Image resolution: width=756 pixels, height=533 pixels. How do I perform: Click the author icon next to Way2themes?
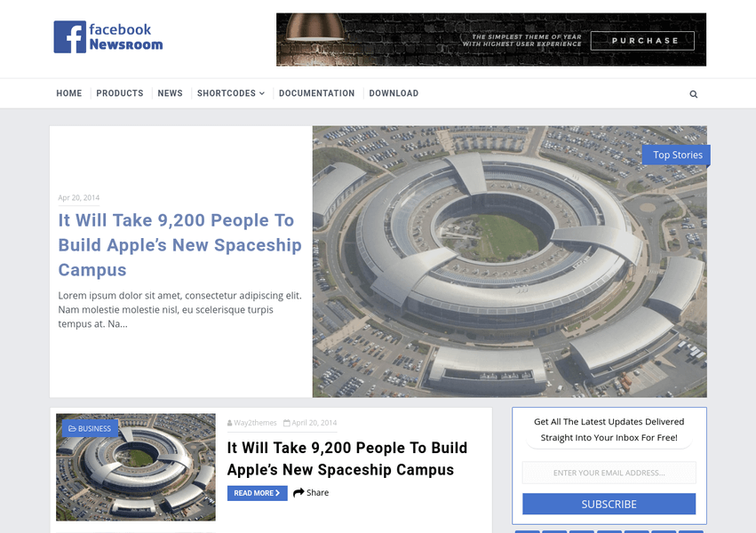(229, 423)
